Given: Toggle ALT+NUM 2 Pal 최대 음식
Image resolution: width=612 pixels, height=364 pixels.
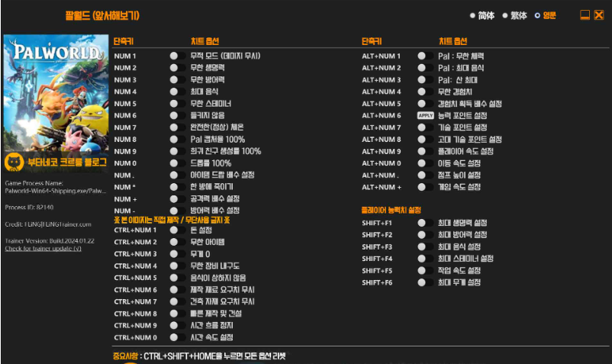Looking at the screenshot, I should pos(426,68).
